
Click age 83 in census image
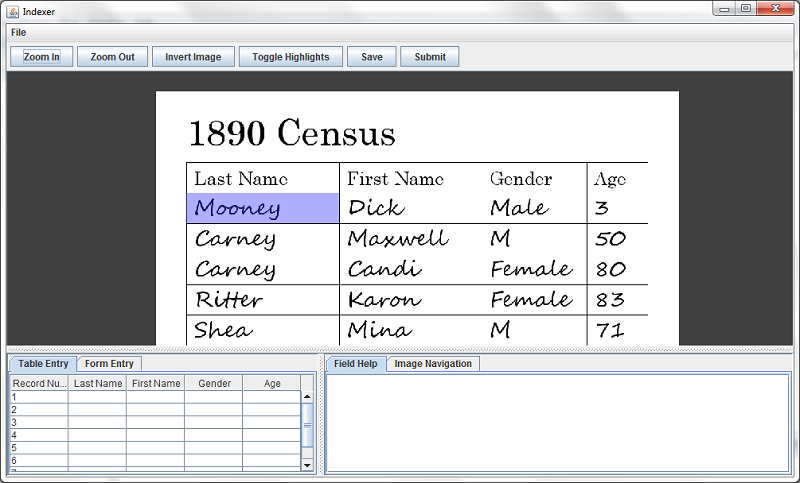point(610,300)
